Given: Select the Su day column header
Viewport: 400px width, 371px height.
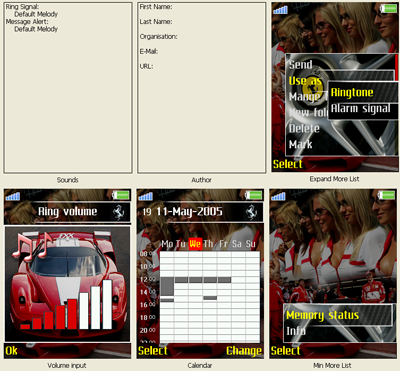Looking at the screenshot, I should [251, 244].
